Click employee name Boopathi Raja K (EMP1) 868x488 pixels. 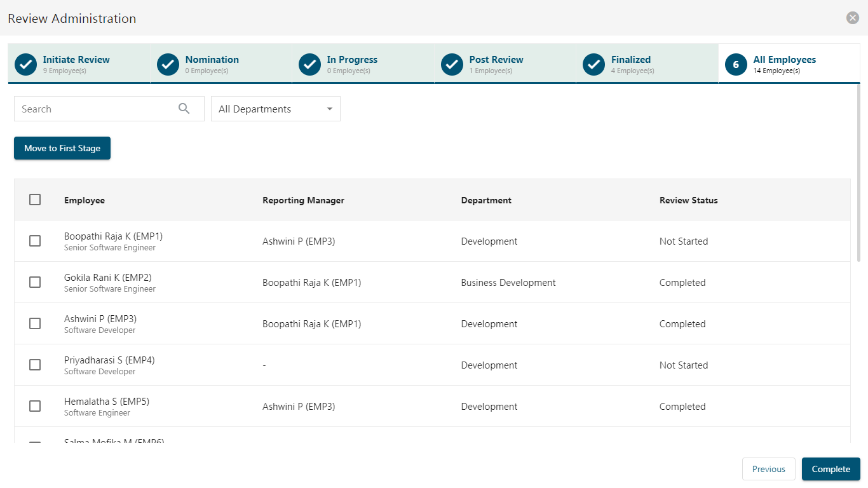click(x=113, y=236)
